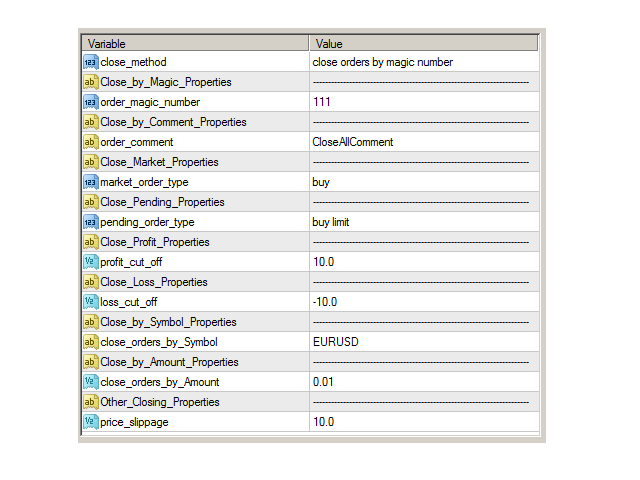Open the market_order_type value 'buy'
Image resolution: width=640 pixels, height=480 pixels.
pyautogui.click(x=321, y=182)
